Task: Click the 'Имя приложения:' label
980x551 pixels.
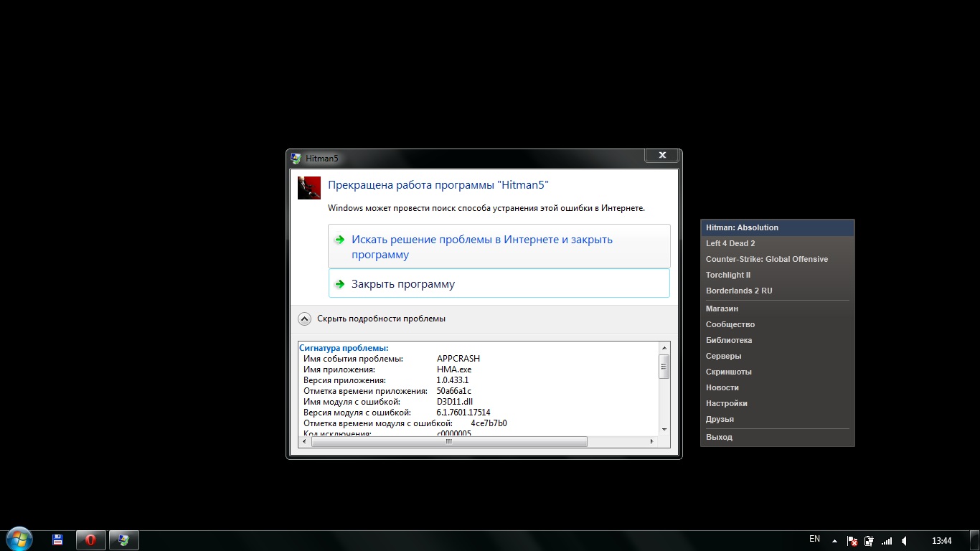Action: pyautogui.click(x=339, y=369)
